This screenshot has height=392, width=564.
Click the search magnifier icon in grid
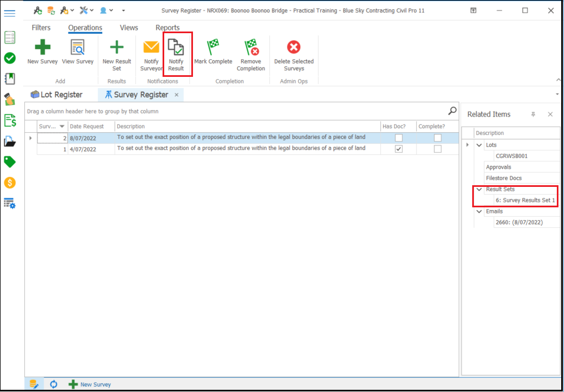(x=452, y=111)
